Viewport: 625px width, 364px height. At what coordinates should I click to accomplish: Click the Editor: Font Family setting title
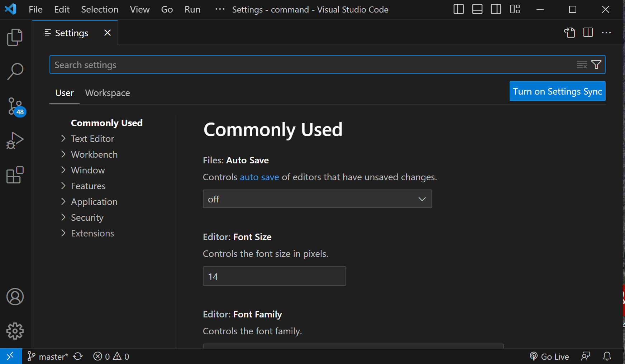coord(243,314)
